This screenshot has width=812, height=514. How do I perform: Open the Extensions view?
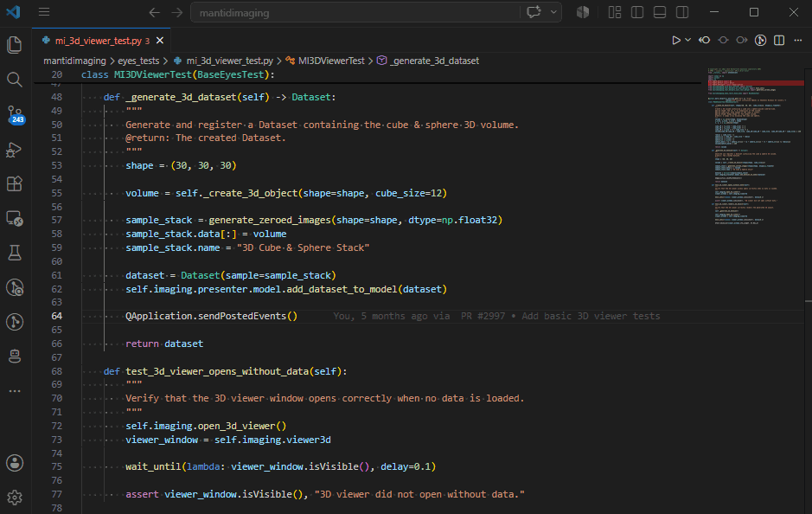[15, 184]
